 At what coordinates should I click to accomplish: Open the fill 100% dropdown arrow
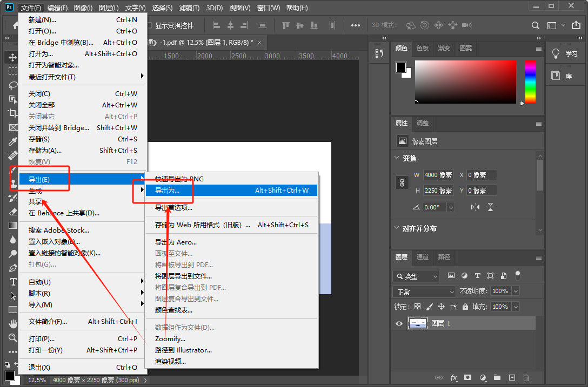click(x=516, y=307)
